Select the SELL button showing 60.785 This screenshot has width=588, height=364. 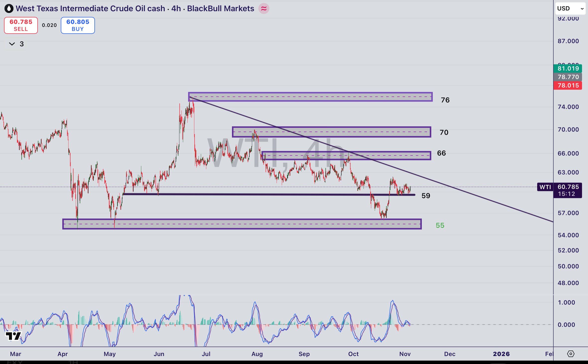pos(21,25)
